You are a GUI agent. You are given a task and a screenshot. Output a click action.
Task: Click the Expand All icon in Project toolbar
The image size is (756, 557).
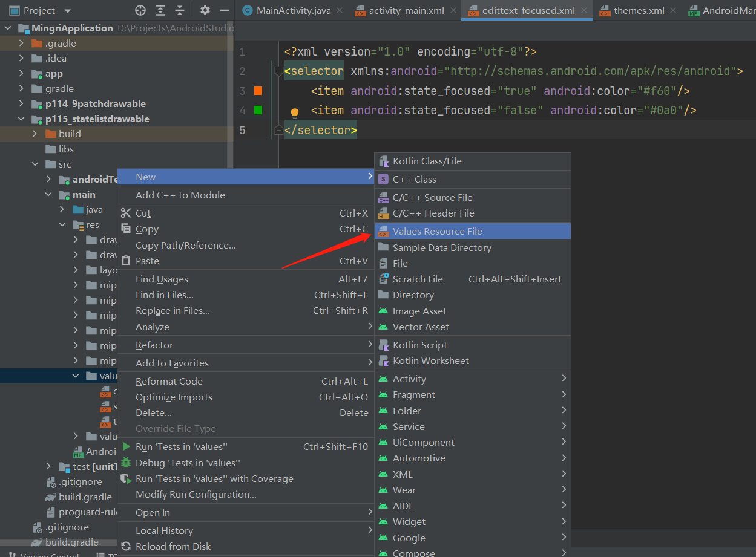[160, 10]
